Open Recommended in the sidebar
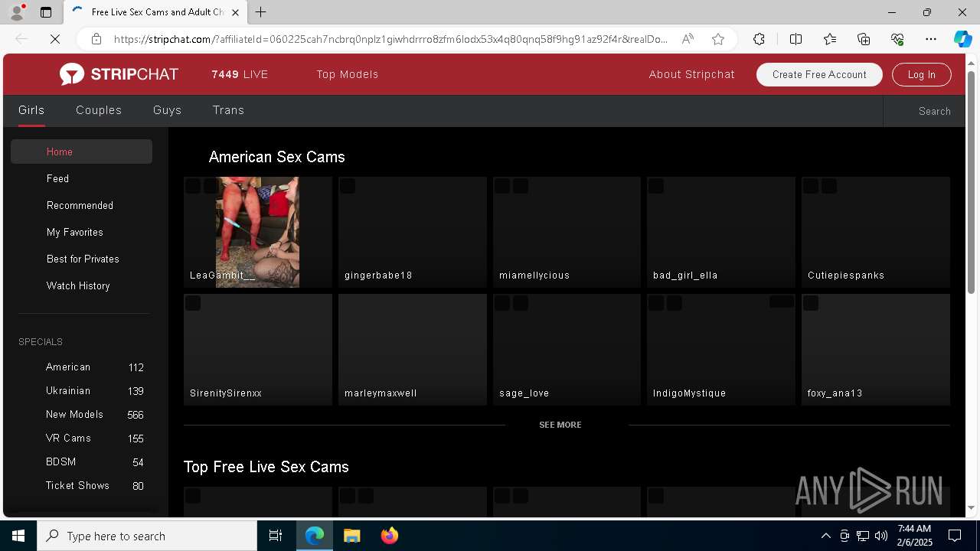 tap(81, 205)
